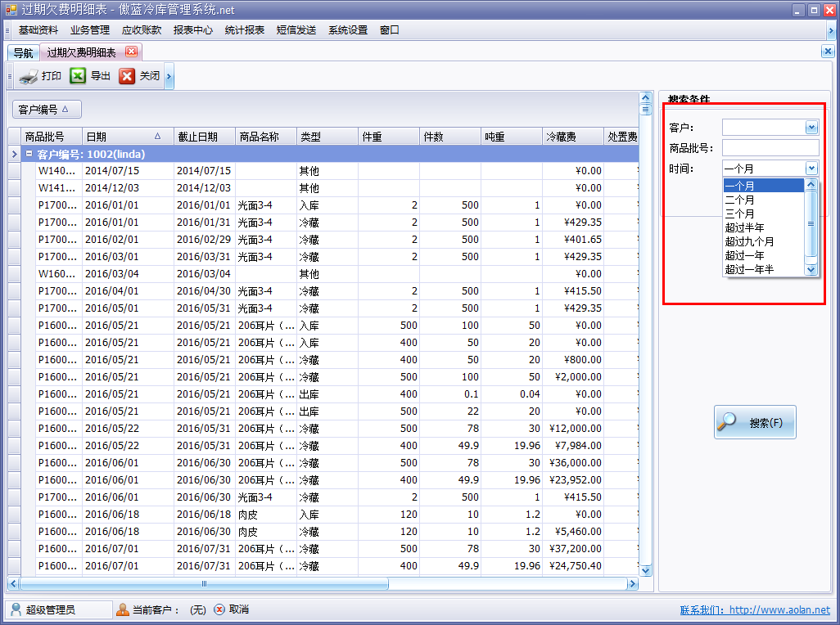Click the 关闭 red close icon on toolbar
Viewport: 840px width, 625px height.
click(x=127, y=75)
